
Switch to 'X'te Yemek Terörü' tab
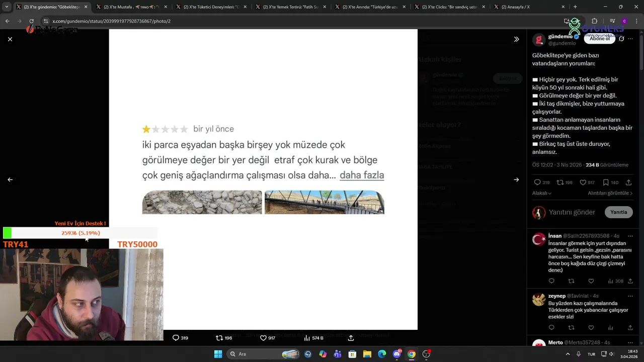[x=290, y=7]
